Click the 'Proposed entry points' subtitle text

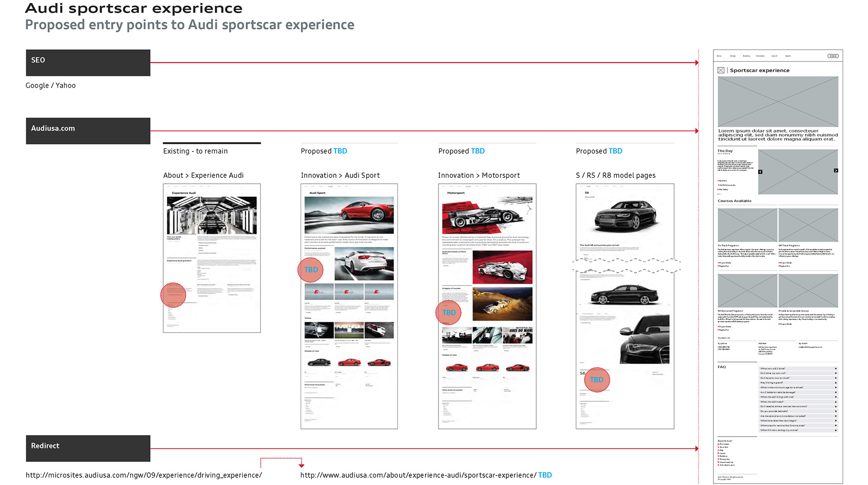189,25
